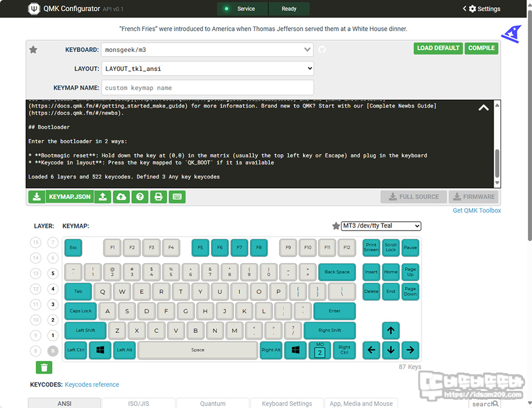Image resolution: width=532 pixels, height=408 pixels.
Task: Select the left arrow key
Action: [371, 350]
